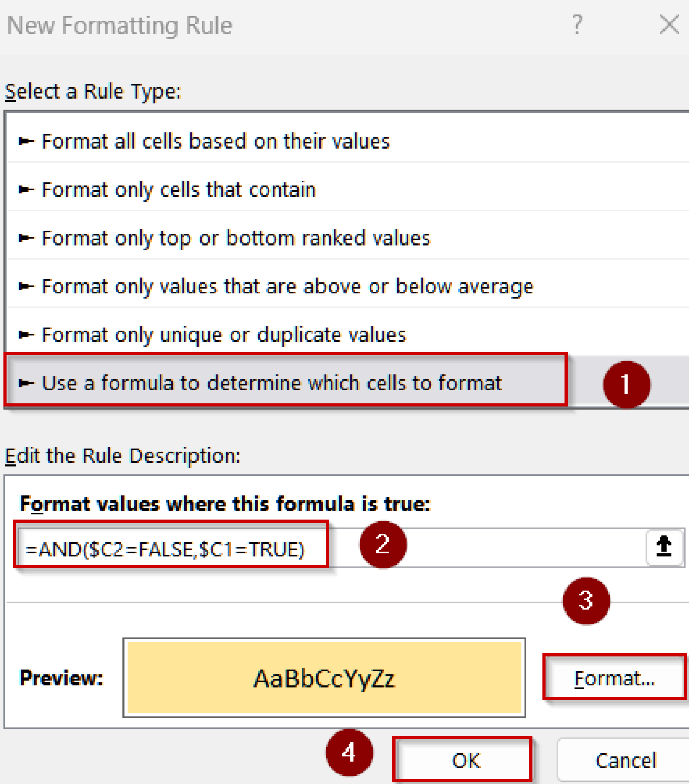Open the Format... button
689x784 pixels.
(614, 678)
